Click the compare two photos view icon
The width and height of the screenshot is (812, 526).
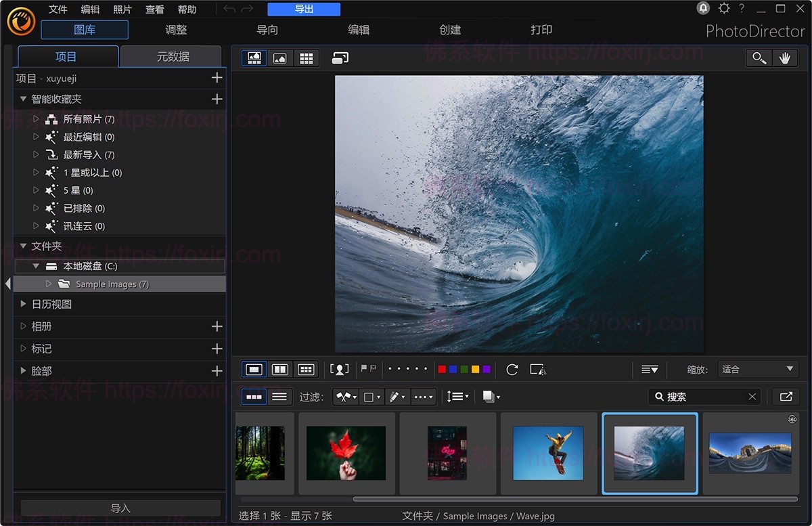point(280,369)
